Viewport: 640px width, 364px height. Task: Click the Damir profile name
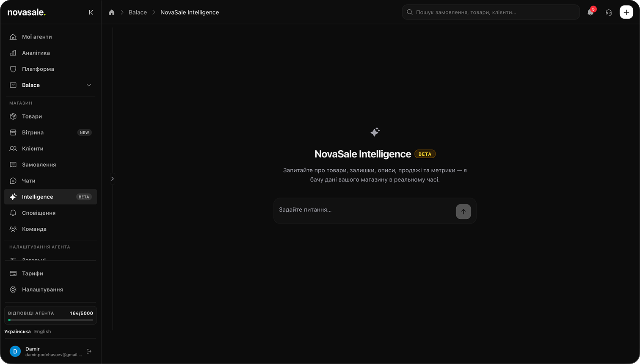(x=33, y=349)
